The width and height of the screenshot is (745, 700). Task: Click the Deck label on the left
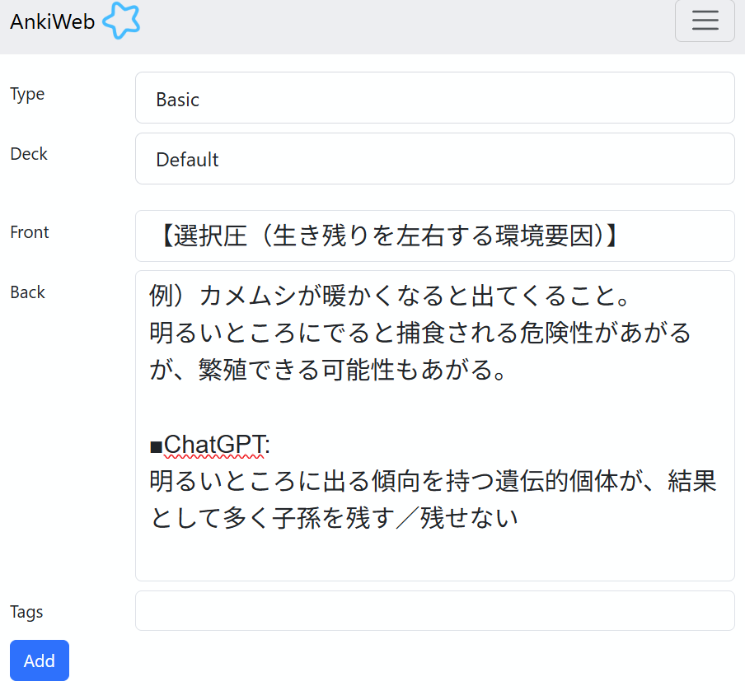point(28,154)
